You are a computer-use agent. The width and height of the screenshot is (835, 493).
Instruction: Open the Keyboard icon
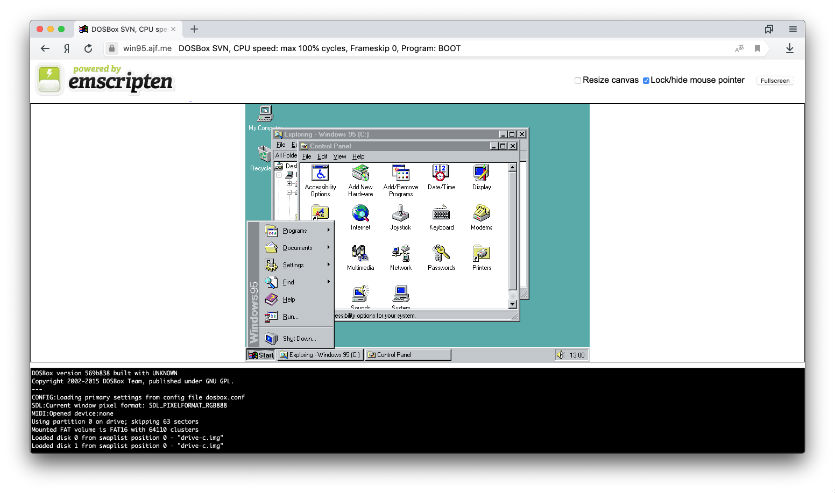[441, 215]
